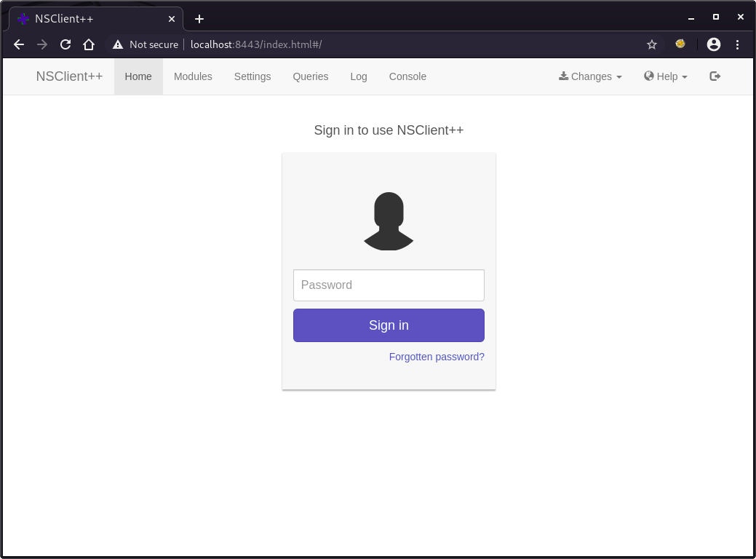Image resolution: width=756 pixels, height=559 pixels.
Task: Maximize the browser window
Action: pos(716,17)
